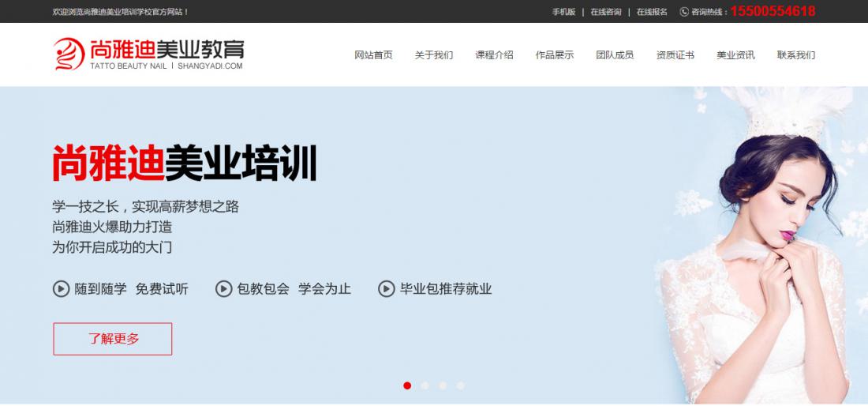View 作品展示 in navigation
The image size is (868, 406).
(555, 55)
